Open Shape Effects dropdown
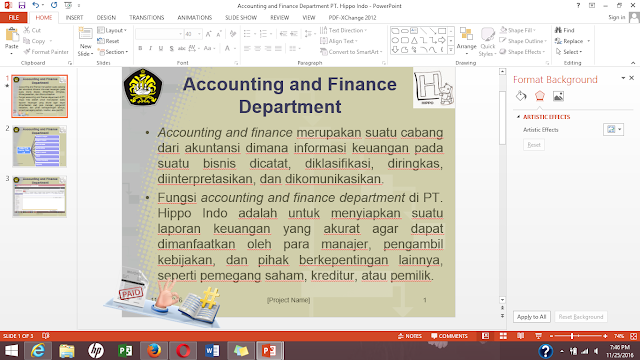The image size is (640, 360). (522, 52)
